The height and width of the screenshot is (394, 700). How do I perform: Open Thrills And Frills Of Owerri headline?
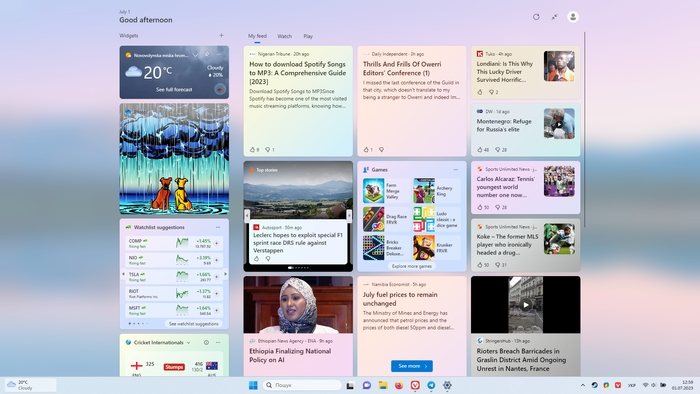point(402,68)
